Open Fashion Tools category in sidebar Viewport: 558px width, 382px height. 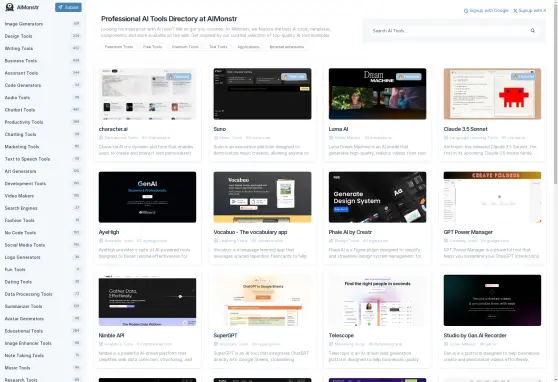[42, 220]
